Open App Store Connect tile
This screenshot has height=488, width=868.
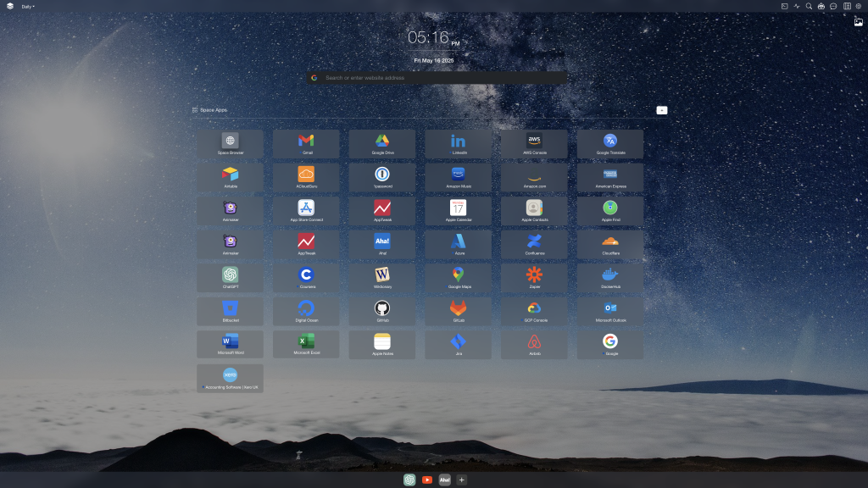pyautogui.click(x=305, y=211)
